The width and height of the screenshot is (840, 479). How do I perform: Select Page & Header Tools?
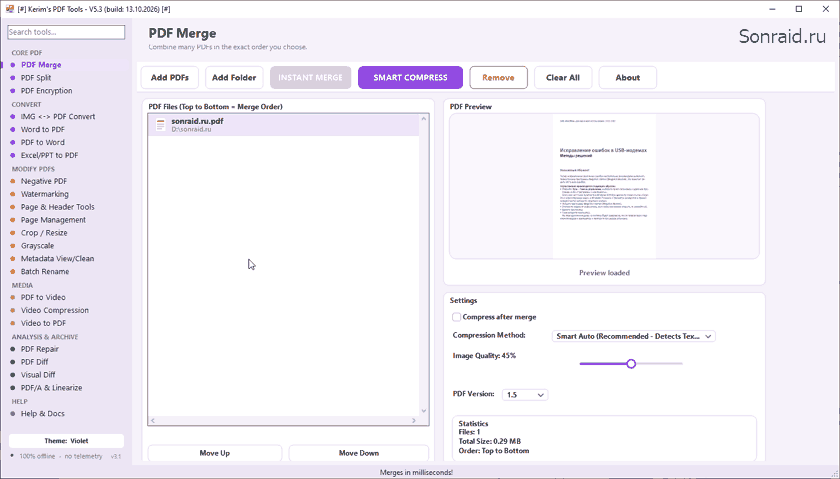pyautogui.click(x=57, y=207)
